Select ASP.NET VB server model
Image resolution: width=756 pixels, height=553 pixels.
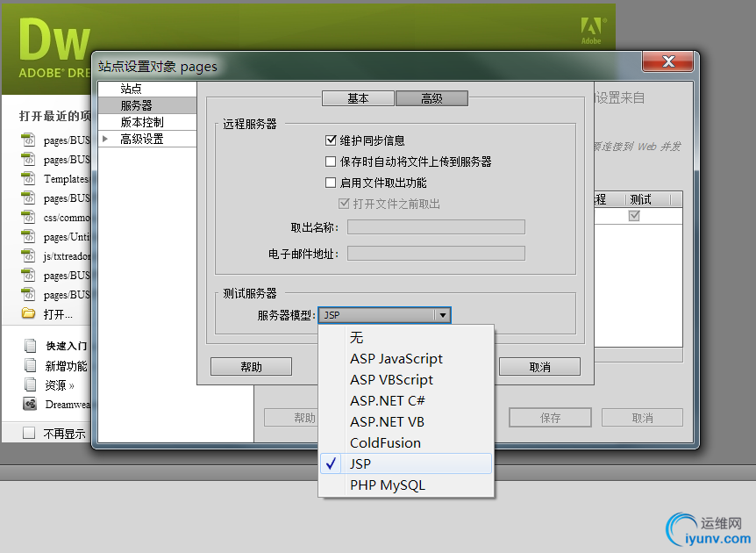coord(406,421)
